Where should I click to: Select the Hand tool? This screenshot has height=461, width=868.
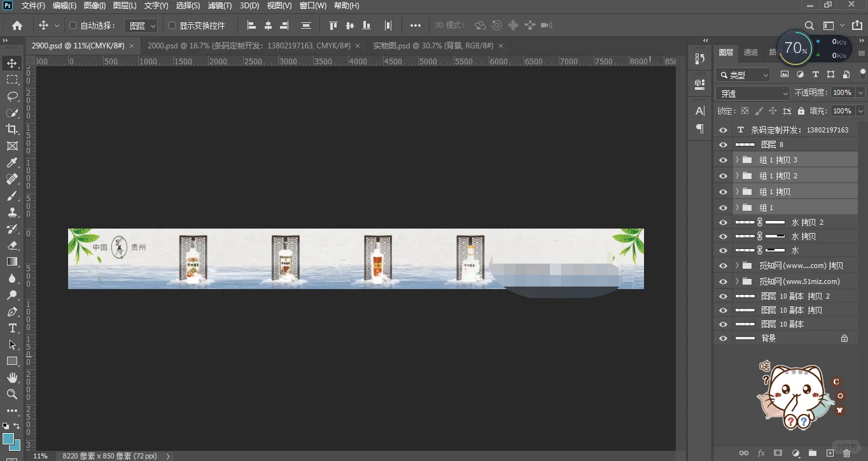point(12,378)
